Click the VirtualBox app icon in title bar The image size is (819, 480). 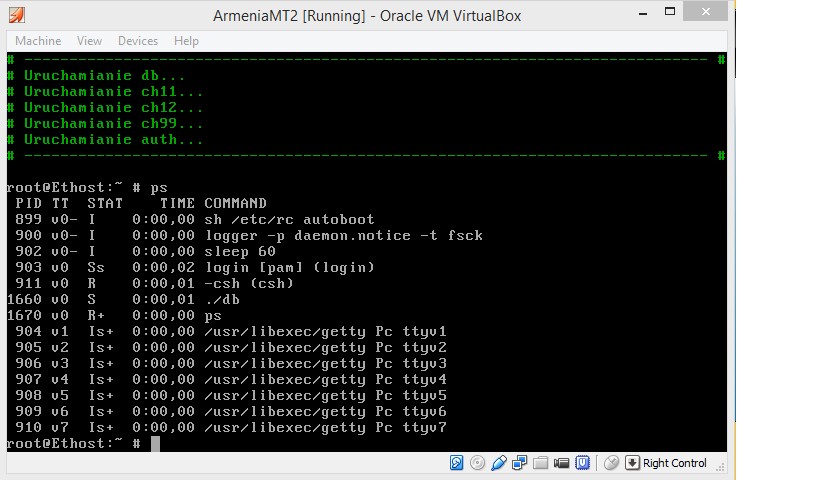coord(17,15)
